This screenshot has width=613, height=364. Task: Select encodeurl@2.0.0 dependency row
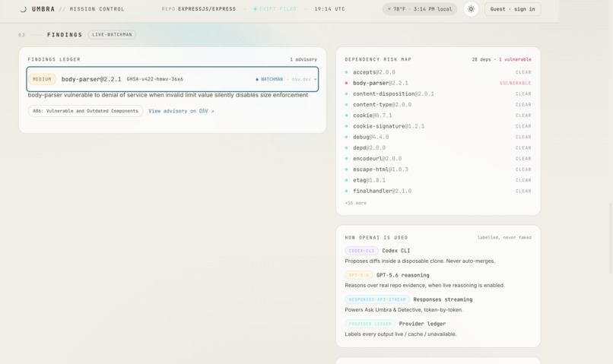point(438,159)
